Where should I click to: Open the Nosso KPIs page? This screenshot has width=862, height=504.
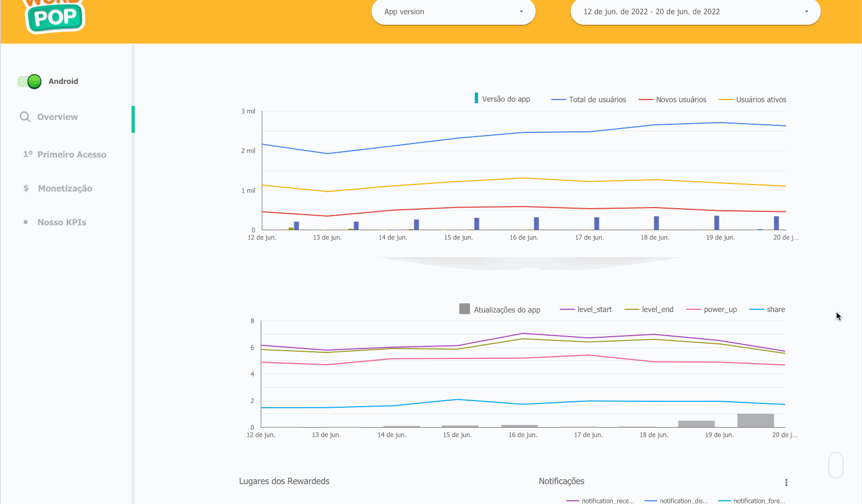click(62, 222)
